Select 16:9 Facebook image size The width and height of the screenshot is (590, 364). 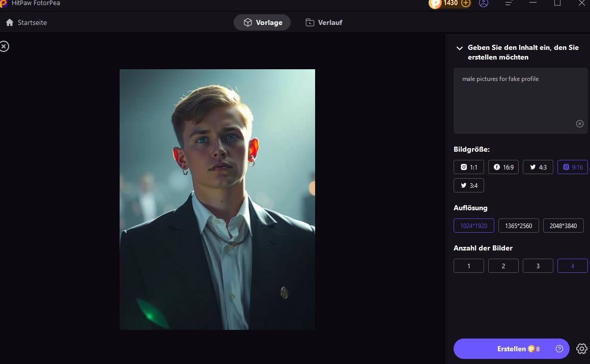pyautogui.click(x=503, y=167)
